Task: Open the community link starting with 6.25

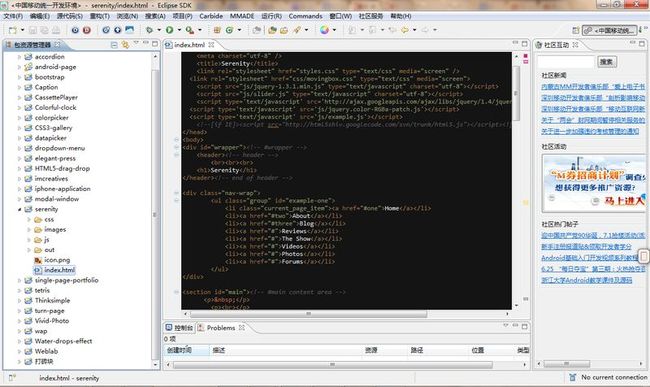Action: [x=593, y=269]
